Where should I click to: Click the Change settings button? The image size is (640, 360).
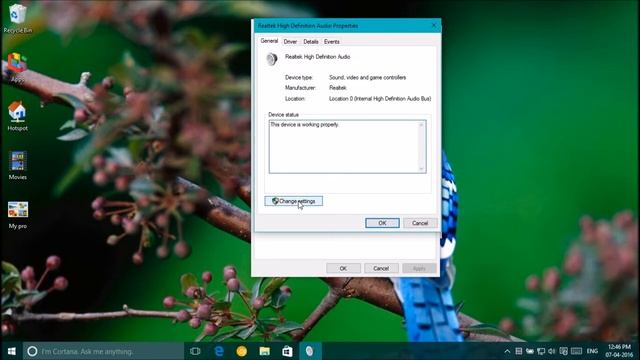[293, 201]
